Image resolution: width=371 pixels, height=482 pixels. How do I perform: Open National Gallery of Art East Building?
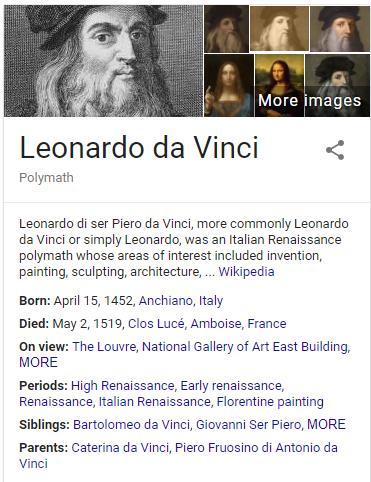coord(245,347)
